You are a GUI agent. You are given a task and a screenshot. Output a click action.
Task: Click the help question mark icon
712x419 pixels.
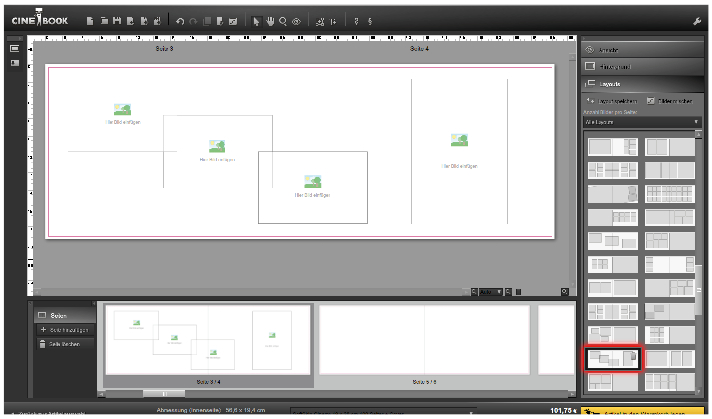[356, 21]
